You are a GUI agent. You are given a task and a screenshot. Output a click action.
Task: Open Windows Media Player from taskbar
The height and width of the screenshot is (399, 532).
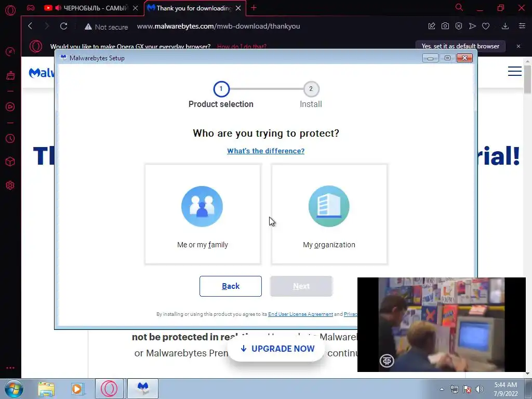coord(77,389)
